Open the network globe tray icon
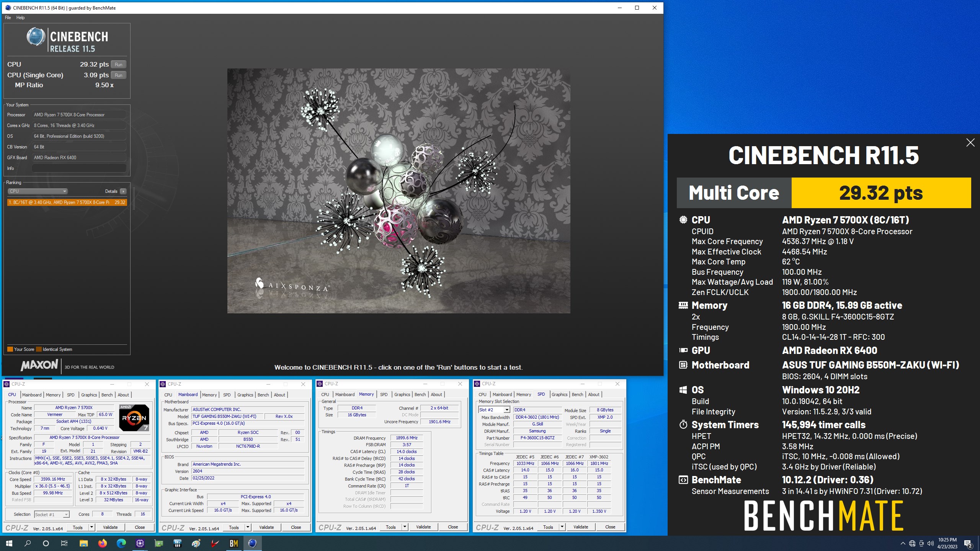 [x=912, y=543]
